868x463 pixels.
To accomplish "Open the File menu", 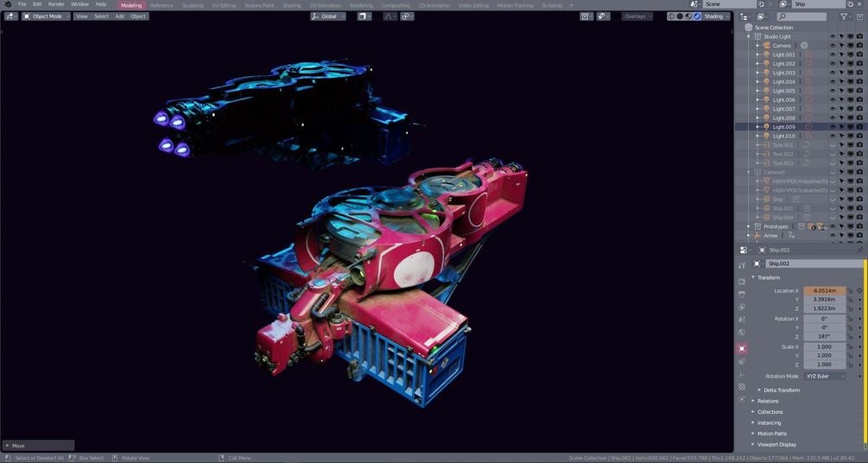I will coord(22,4).
